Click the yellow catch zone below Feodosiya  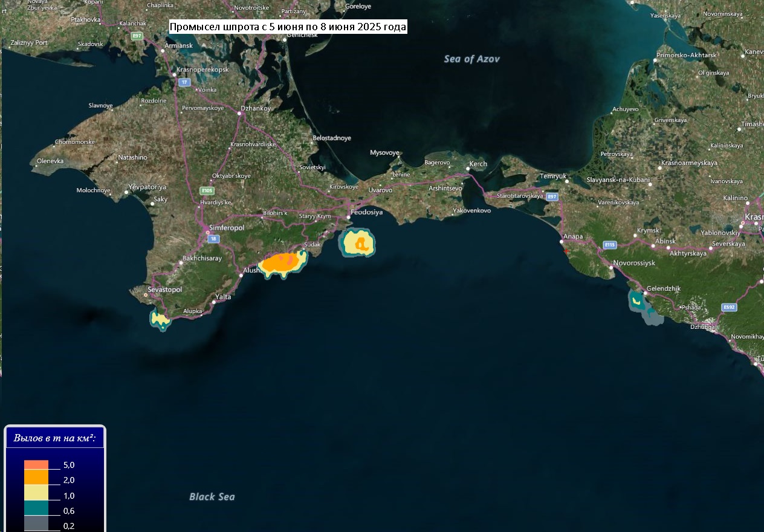(357, 242)
